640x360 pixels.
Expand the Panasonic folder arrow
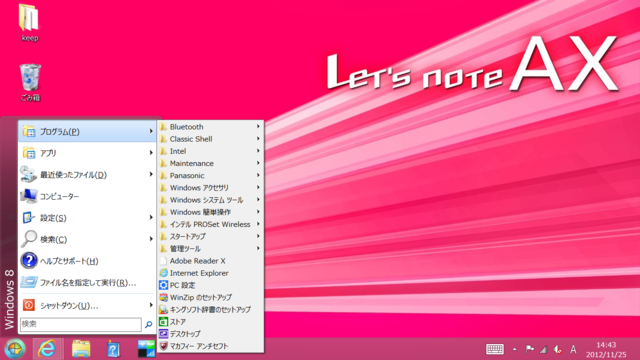(258, 175)
